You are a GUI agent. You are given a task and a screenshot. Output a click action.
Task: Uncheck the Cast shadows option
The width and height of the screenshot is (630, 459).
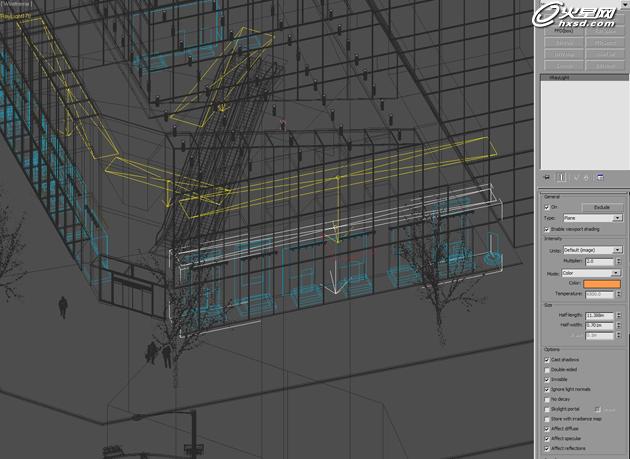(547, 360)
